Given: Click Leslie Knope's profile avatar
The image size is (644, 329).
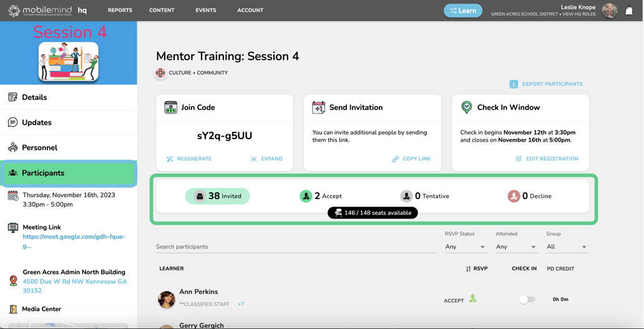Looking at the screenshot, I should [610, 11].
